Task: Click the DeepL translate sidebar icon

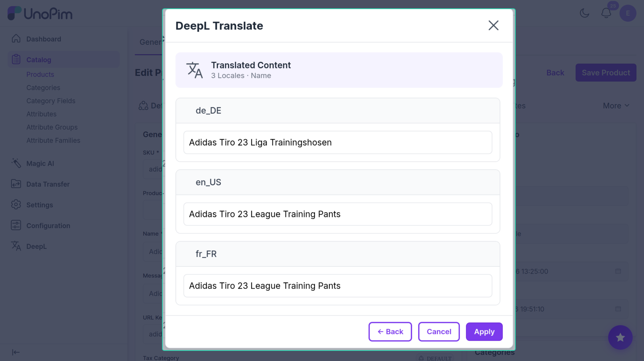Action: 16,246
